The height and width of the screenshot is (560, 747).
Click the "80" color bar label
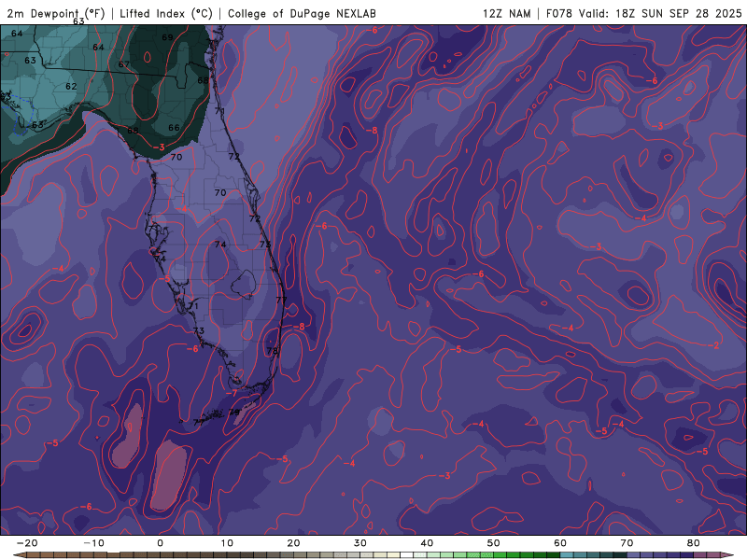point(694,543)
